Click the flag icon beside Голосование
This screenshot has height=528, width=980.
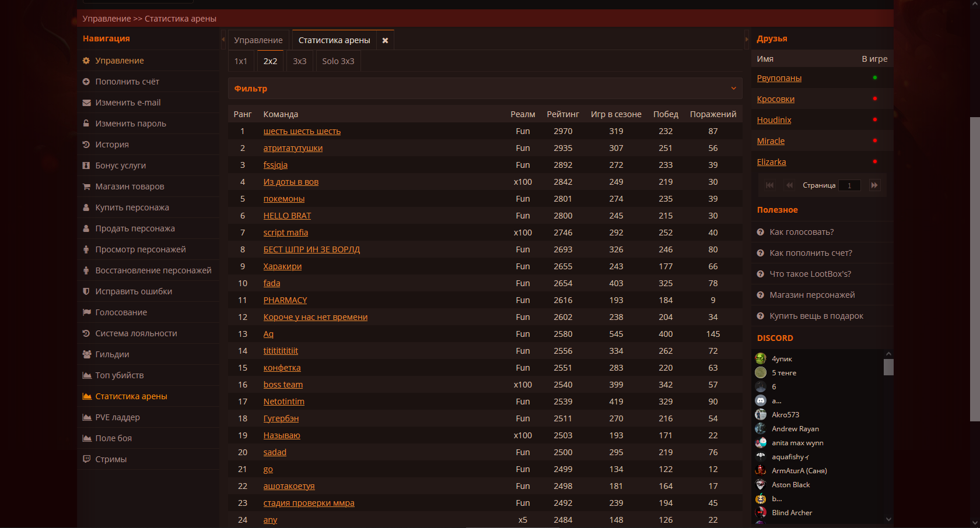87,312
